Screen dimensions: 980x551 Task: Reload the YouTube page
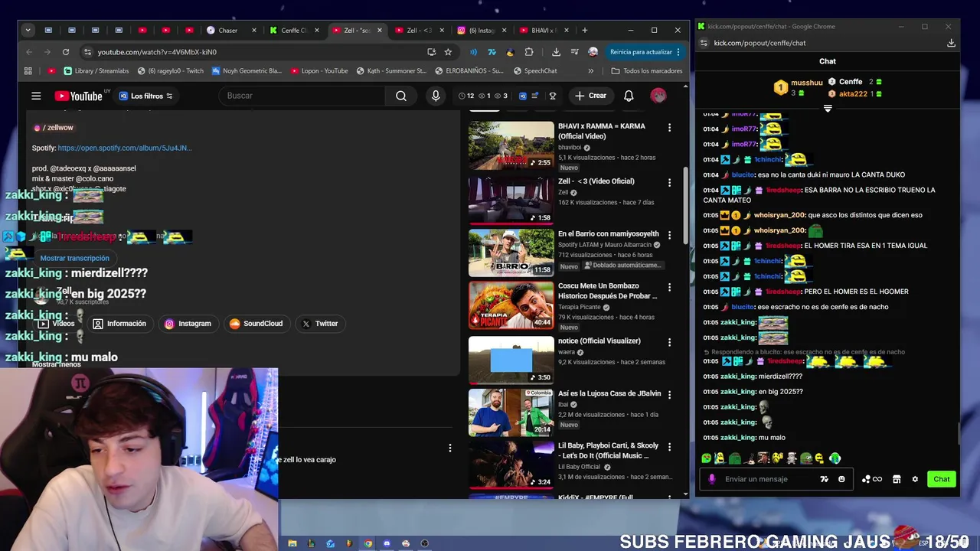tap(66, 52)
